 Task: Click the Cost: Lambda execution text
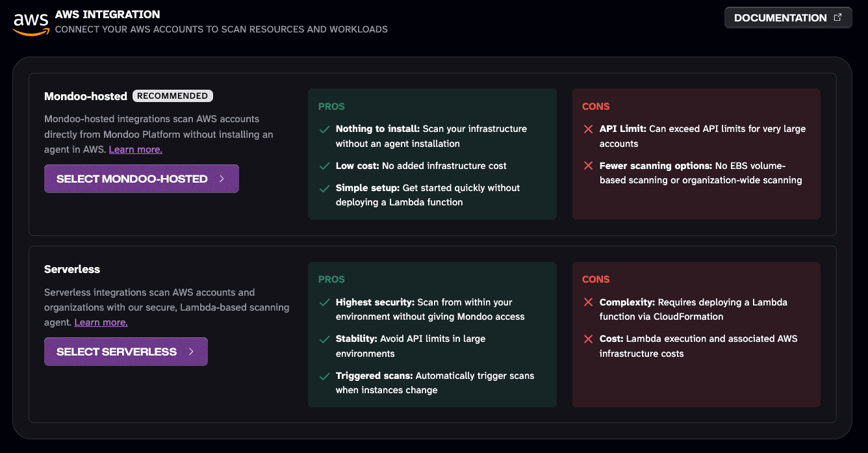coord(698,346)
